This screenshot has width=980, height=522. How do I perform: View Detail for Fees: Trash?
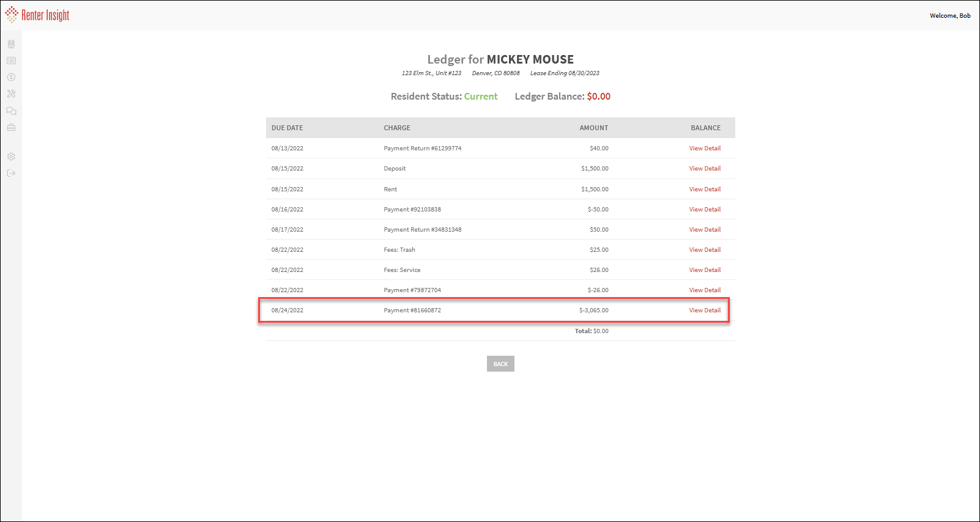[705, 250]
